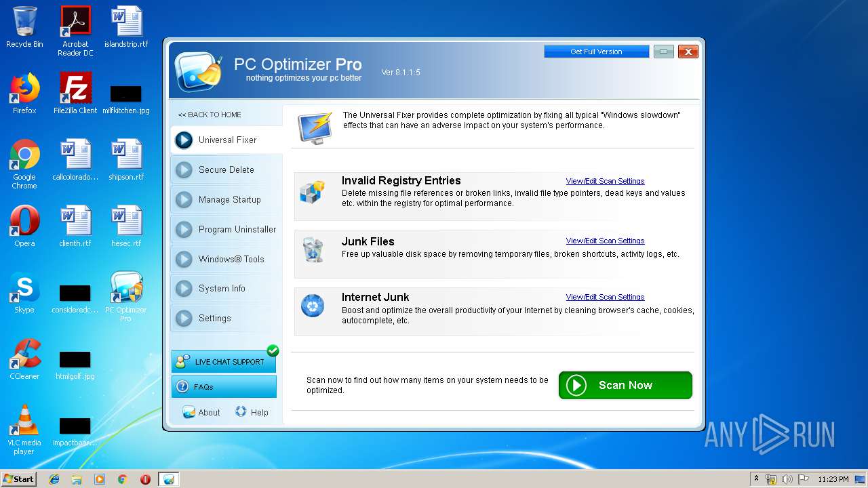The height and width of the screenshot is (488, 868).
Task: Select the Skype desktop shortcut
Action: pyautogui.click(x=24, y=293)
